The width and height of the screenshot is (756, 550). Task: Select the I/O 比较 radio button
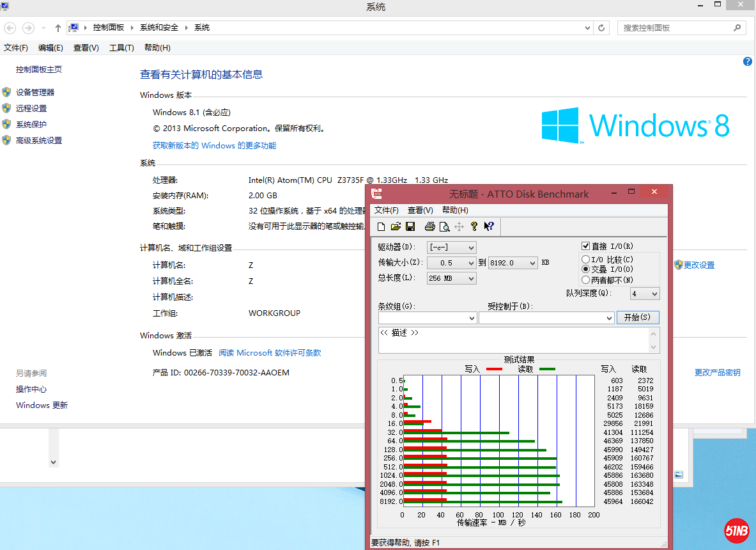(x=585, y=258)
